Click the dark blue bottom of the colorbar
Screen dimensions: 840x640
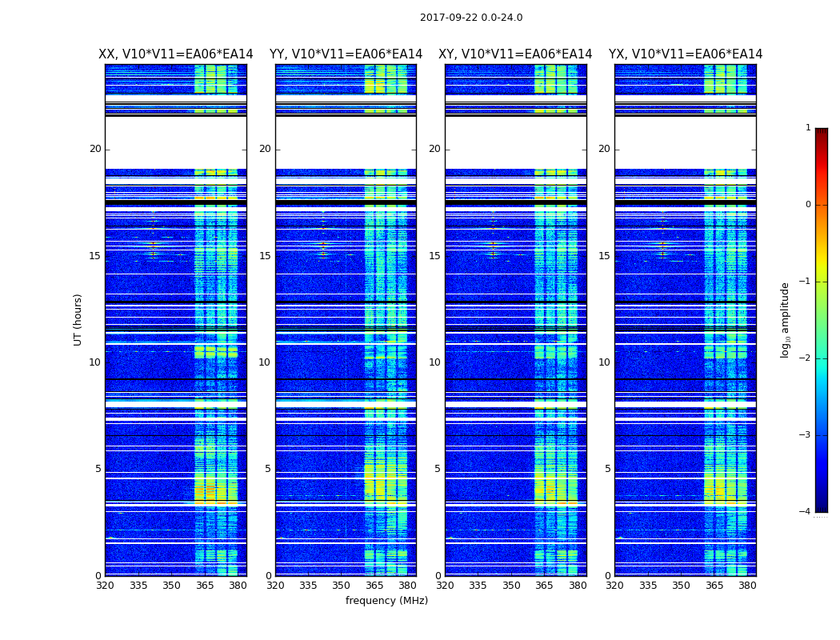[821, 506]
